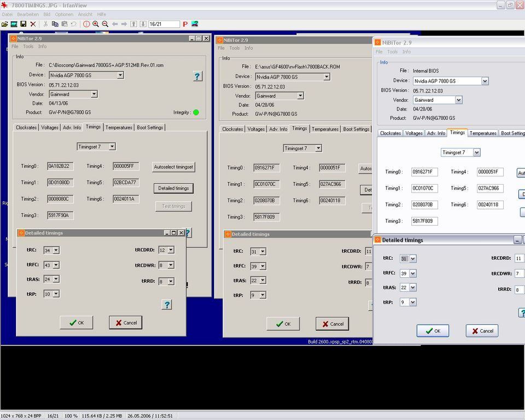
Task: Click IrfanView red splat title bar icon
Action: point(4,5)
